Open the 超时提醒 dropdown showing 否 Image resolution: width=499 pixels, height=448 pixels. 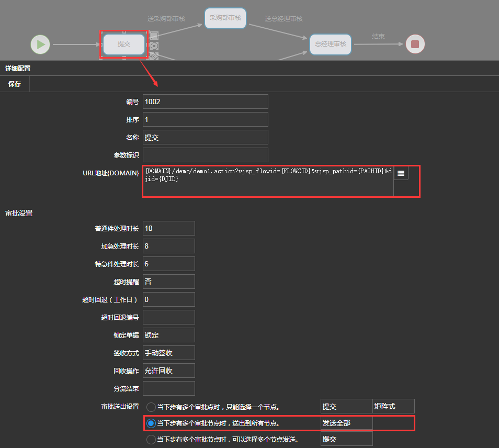tap(168, 282)
